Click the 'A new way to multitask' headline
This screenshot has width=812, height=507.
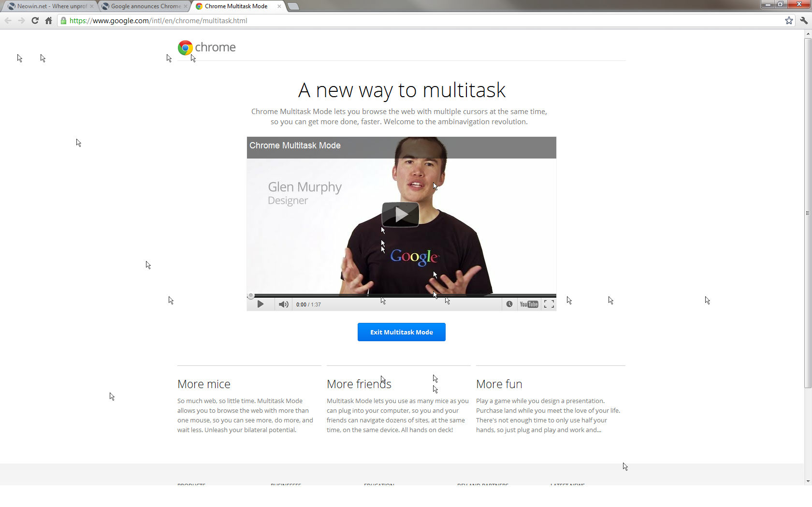tap(402, 90)
